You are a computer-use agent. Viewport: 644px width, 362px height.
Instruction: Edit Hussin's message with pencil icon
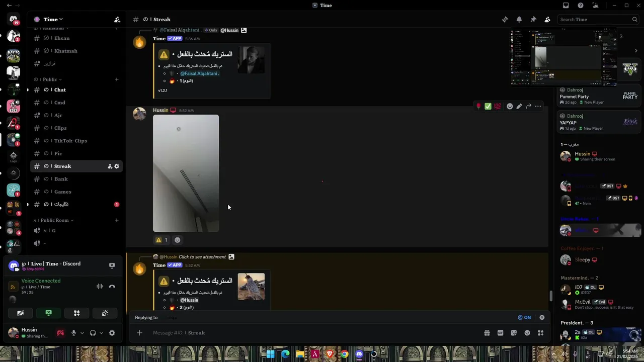coord(519,106)
